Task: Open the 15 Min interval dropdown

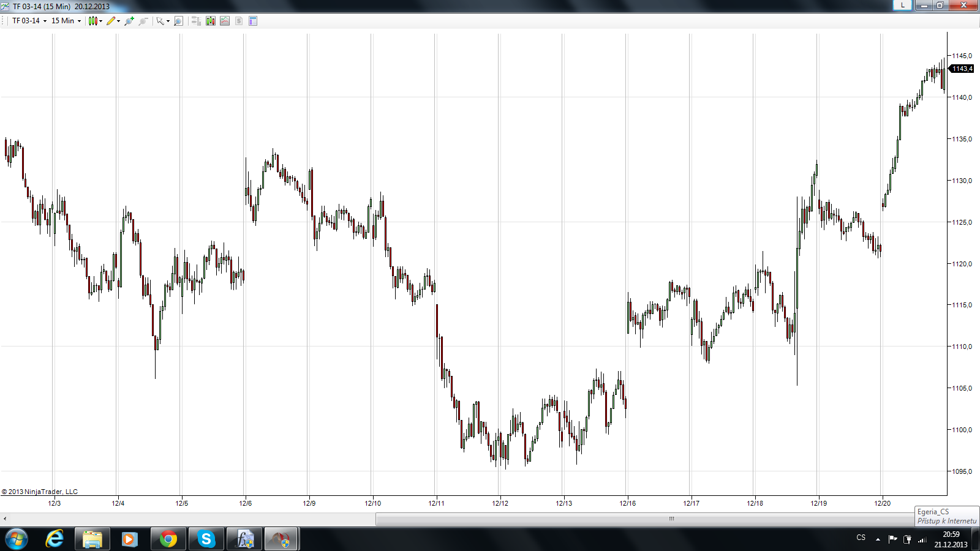Action: (66, 21)
